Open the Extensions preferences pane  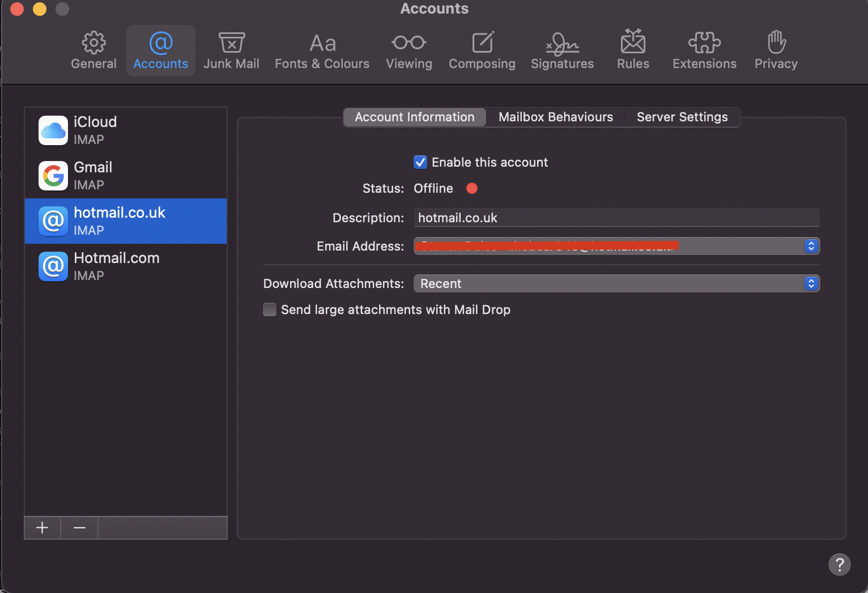click(x=704, y=50)
